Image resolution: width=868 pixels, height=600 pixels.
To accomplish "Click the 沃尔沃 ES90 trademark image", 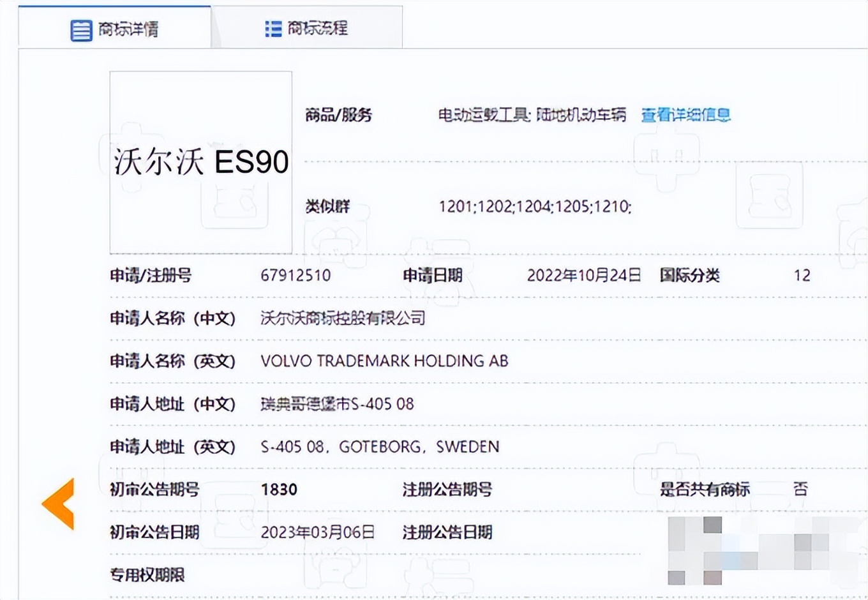I will click(201, 162).
